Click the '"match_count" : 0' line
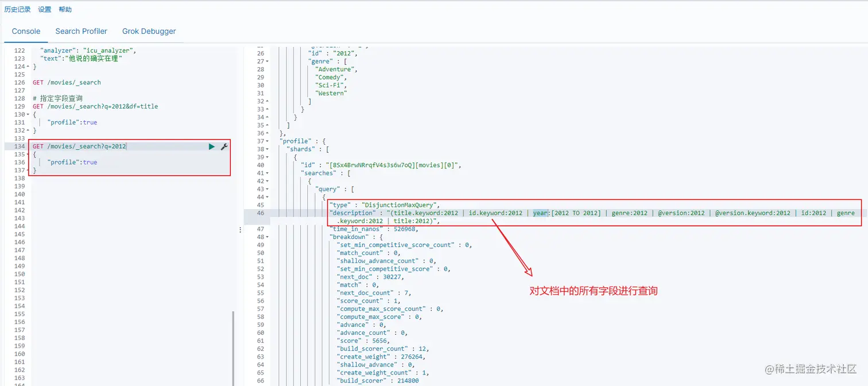The width and height of the screenshot is (868, 386). [369, 253]
